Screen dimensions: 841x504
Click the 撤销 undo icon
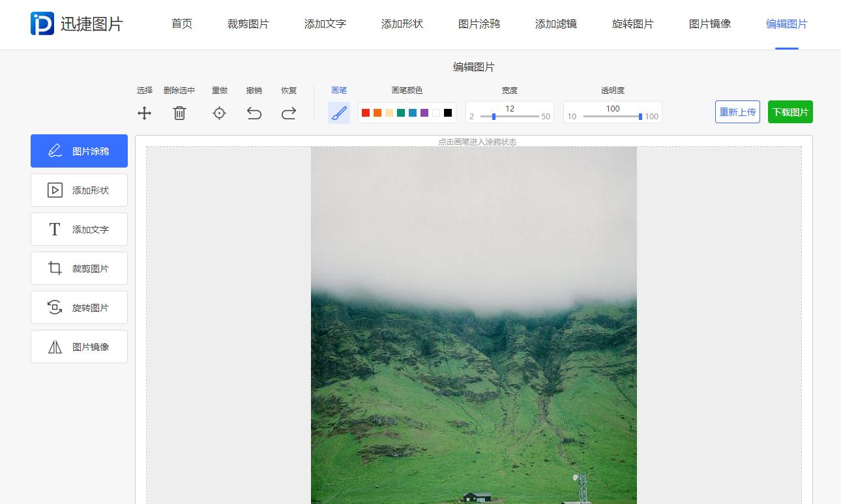pos(254,113)
